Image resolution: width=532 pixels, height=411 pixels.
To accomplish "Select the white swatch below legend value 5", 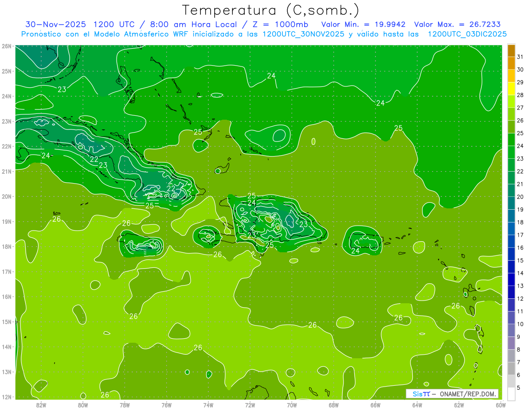I will coord(511,394).
